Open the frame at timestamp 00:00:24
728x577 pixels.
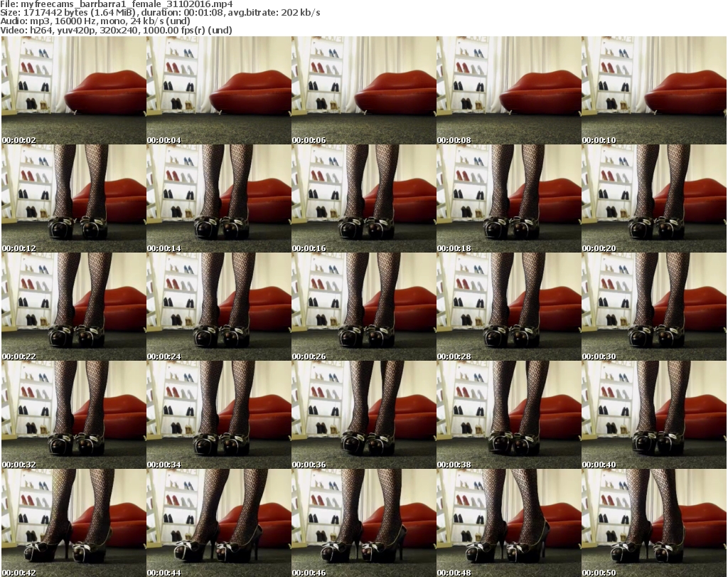(218, 307)
